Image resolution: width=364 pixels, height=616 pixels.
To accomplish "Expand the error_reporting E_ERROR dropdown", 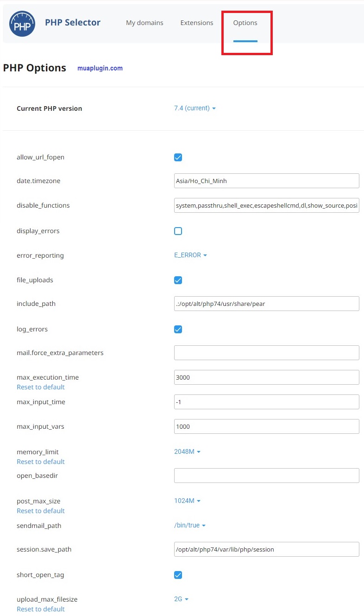I will [x=190, y=255].
